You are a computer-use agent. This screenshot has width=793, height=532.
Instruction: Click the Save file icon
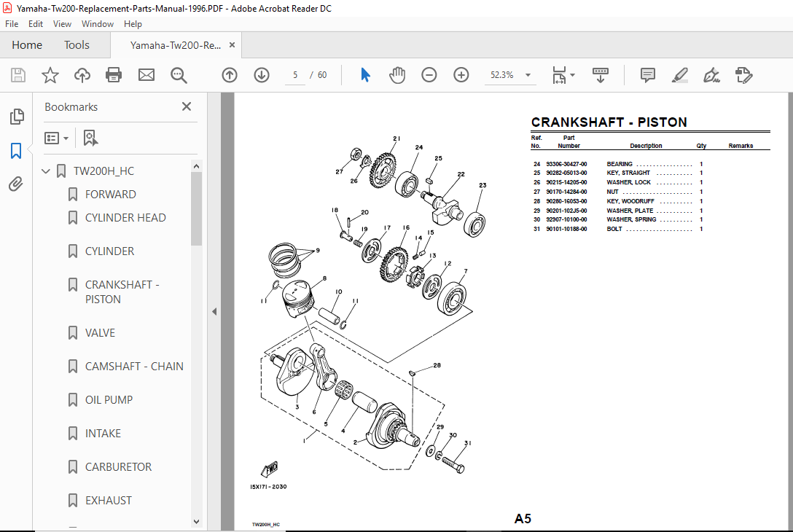click(18, 75)
